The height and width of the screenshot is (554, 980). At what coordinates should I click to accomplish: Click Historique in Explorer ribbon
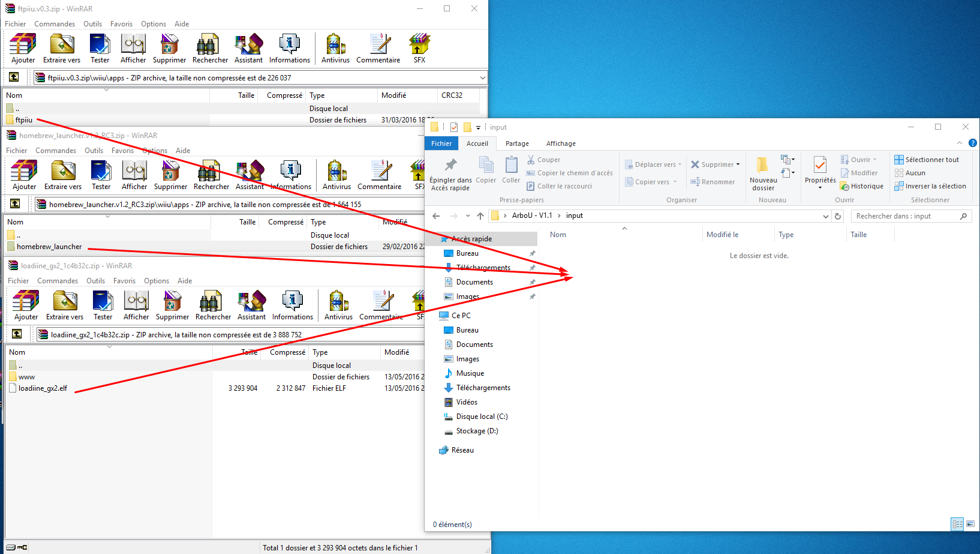861,186
